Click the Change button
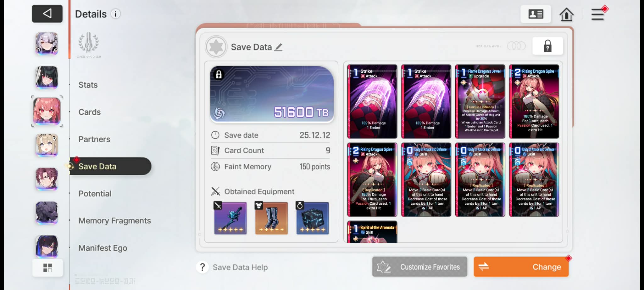This screenshot has width=644, height=290. click(521, 267)
